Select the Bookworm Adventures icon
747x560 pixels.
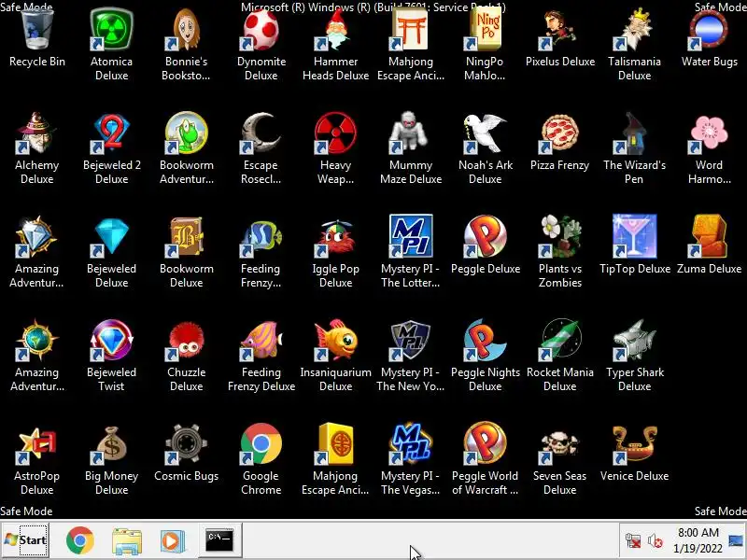(x=186, y=133)
